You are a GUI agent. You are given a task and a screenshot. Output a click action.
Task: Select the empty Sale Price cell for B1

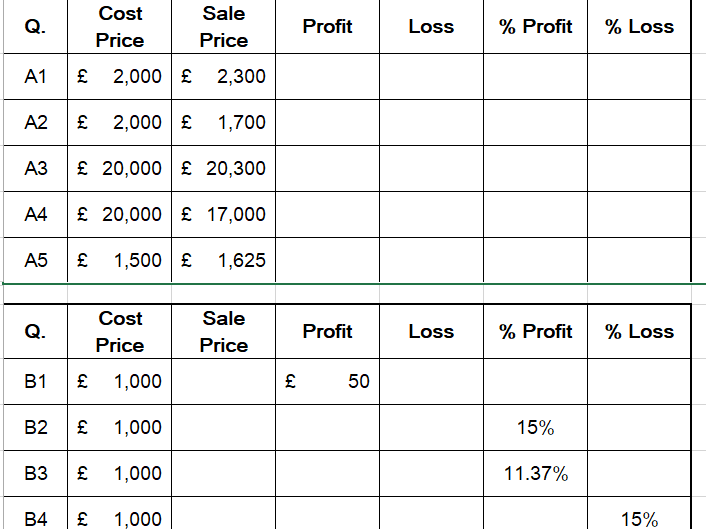coord(223,381)
